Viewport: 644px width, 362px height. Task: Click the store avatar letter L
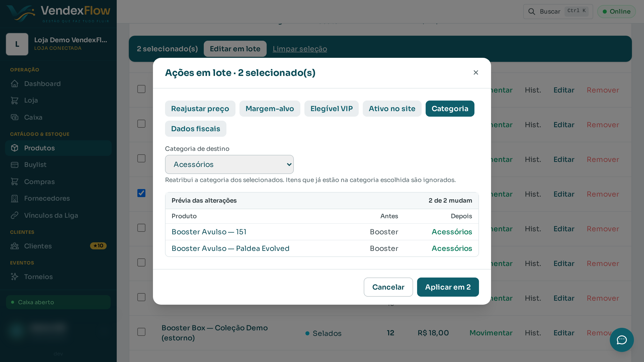point(17,44)
